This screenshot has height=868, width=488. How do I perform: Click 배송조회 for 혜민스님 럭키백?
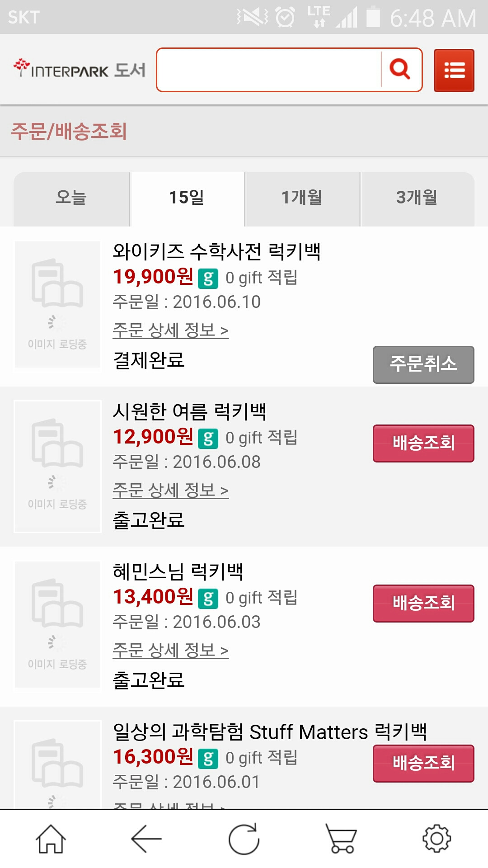tap(423, 603)
